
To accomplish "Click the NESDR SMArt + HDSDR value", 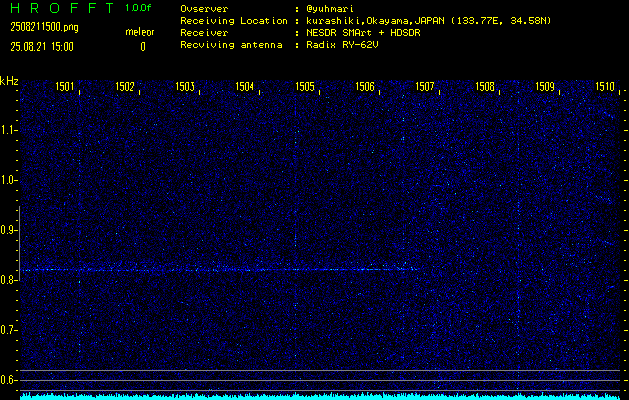I will click(x=363, y=33).
